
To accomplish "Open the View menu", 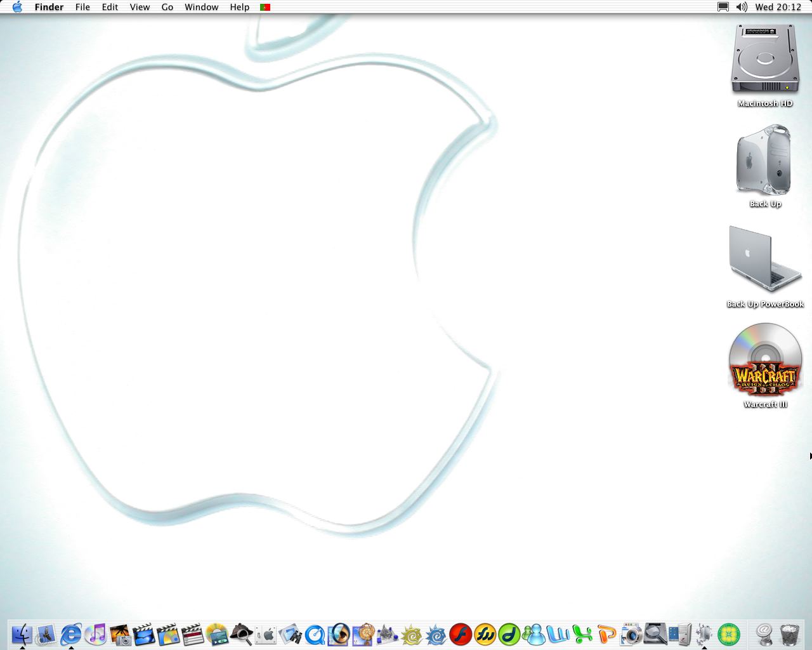I will pyautogui.click(x=140, y=7).
